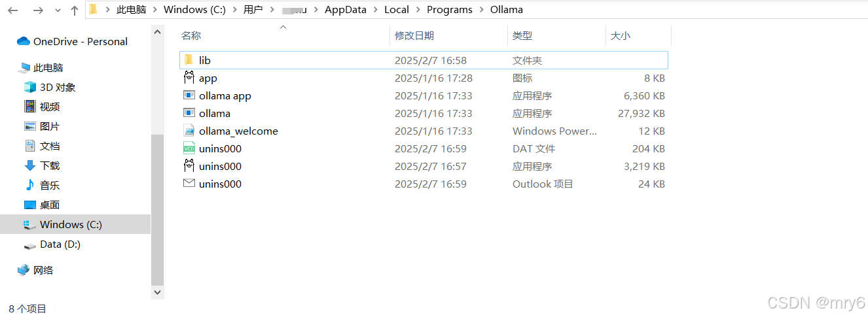
Task: Select ollama_welcome script file icon
Action: point(189,131)
